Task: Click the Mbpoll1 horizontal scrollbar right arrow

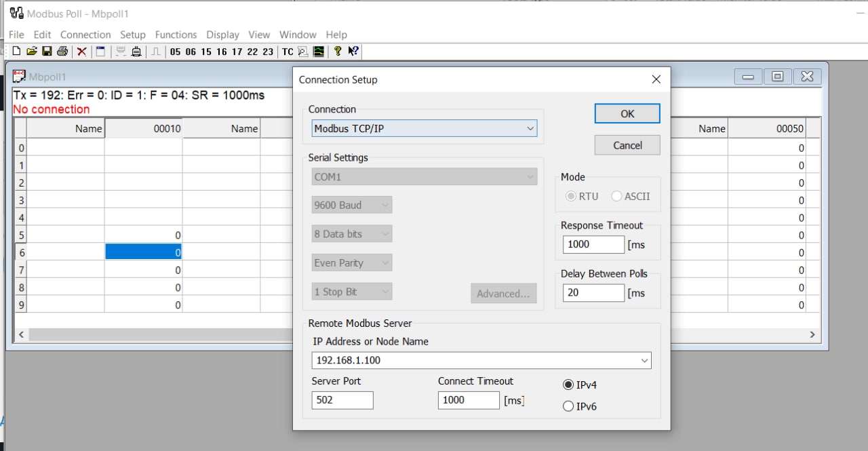Action: 812,334
